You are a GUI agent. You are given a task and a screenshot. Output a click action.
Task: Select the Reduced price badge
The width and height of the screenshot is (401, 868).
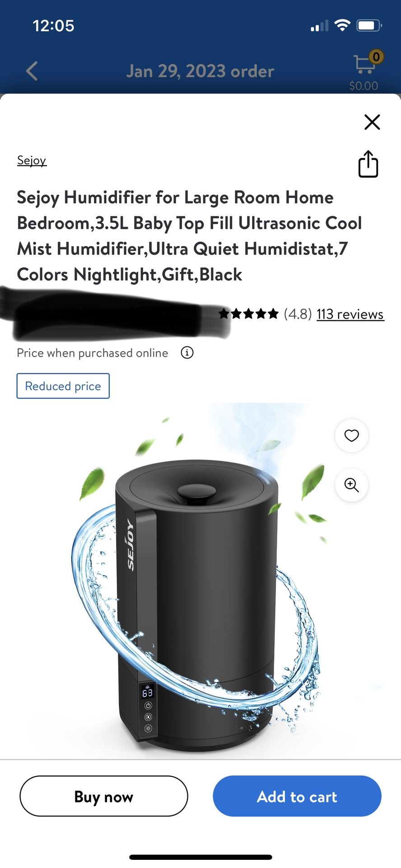63,386
